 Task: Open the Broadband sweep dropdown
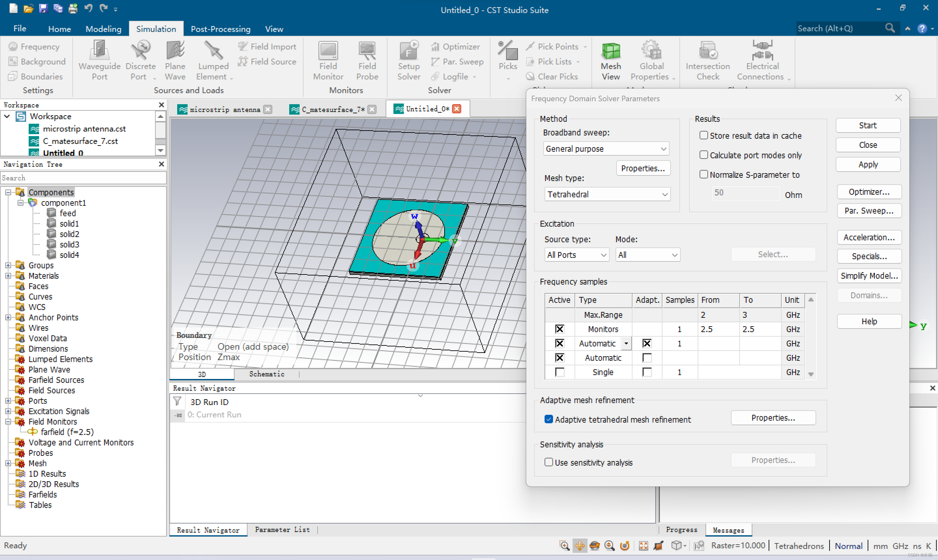point(606,149)
